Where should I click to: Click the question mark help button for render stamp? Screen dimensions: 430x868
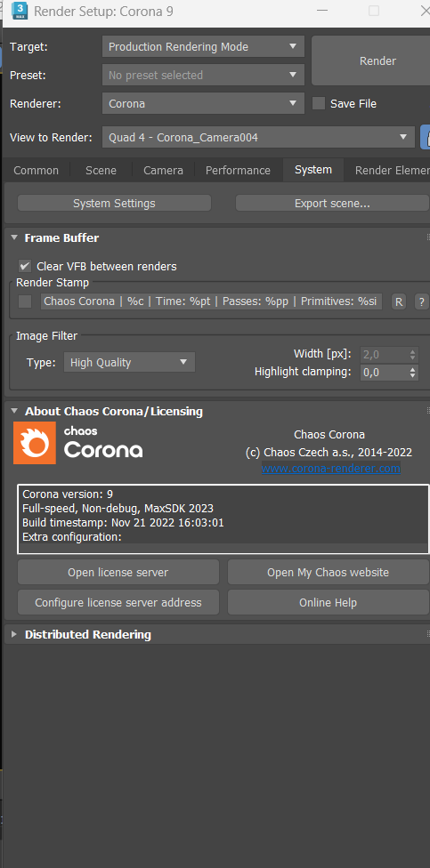[x=422, y=301]
